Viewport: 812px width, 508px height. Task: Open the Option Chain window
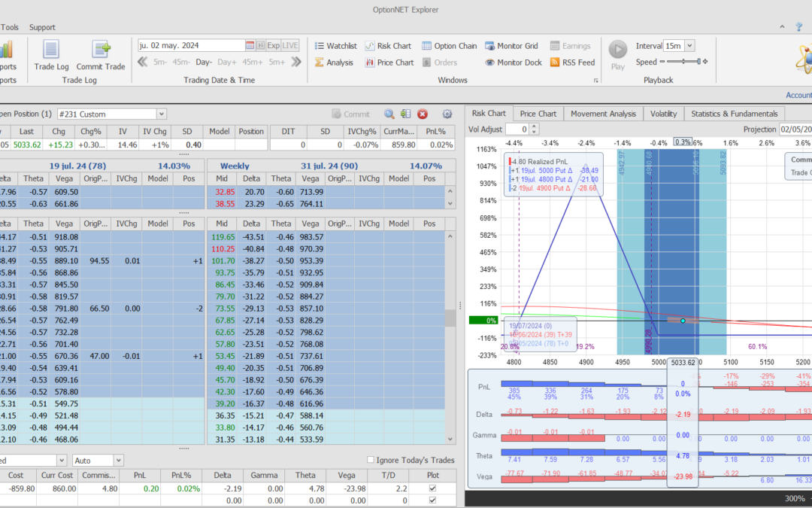450,46
